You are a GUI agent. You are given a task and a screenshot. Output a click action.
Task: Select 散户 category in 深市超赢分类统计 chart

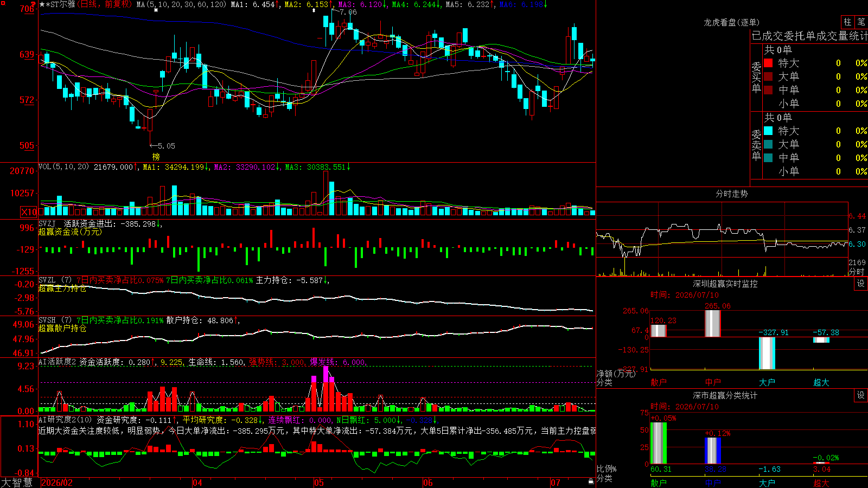coord(659,483)
